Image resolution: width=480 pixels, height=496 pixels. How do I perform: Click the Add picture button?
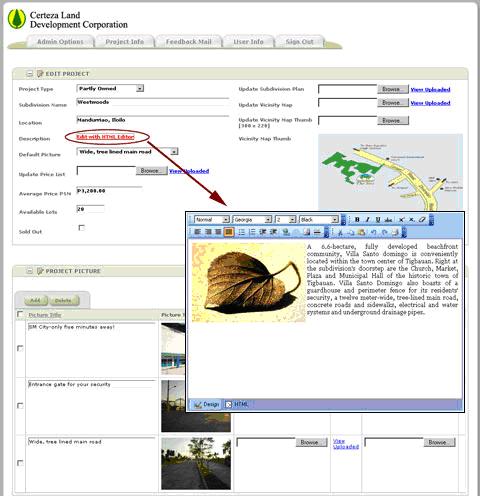35,300
